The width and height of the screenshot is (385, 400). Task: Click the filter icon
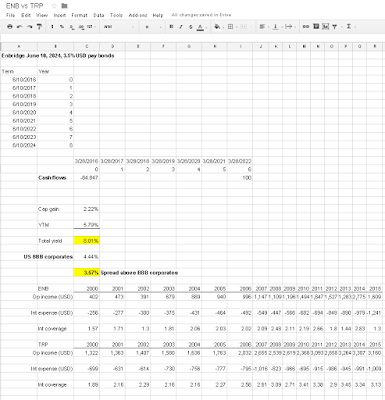tap(335, 27)
